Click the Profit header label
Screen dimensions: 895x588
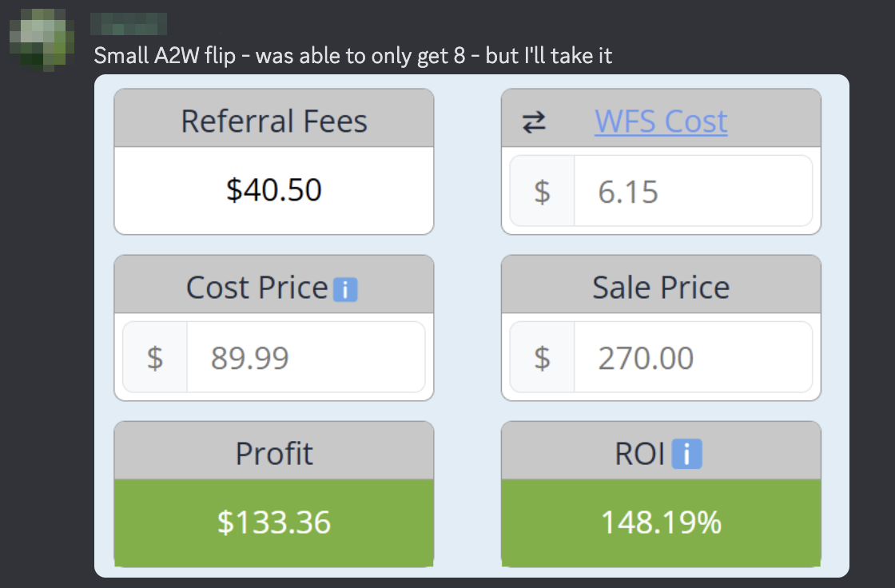pos(274,454)
